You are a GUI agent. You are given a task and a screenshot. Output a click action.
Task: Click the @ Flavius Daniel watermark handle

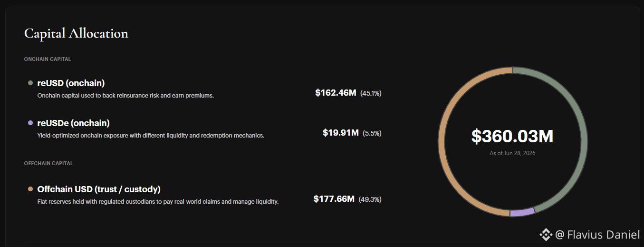point(597,234)
